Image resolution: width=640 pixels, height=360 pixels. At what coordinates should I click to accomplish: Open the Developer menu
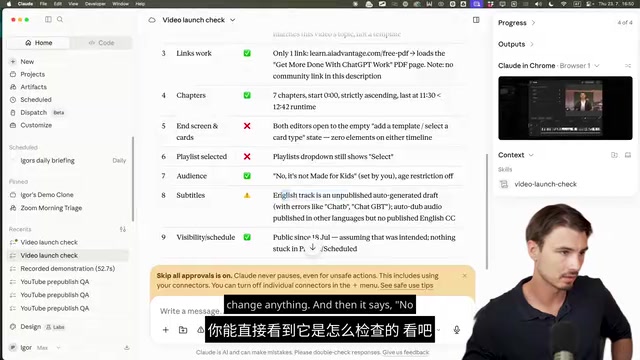[95, 4]
